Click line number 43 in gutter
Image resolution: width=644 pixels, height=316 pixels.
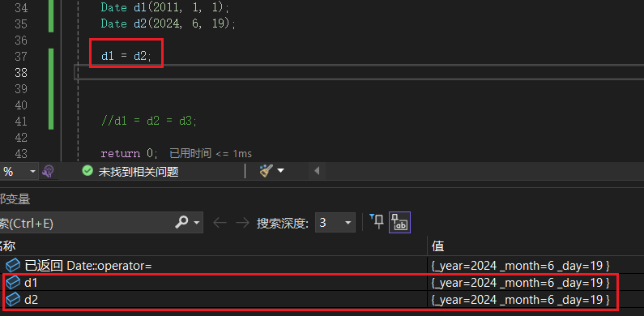click(x=21, y=154)
